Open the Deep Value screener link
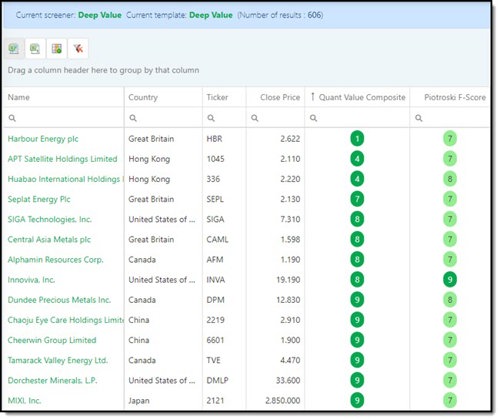This screenshot has width=500, height=419. [x=100, y=15]
